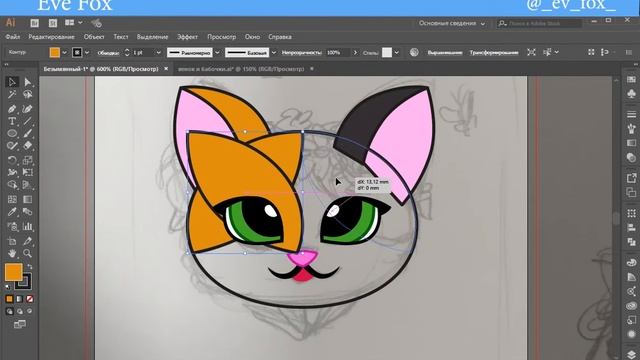The width and height of the screenshot is (640, 360).
Task: Select the Selection (black arrow) tool
Action: click(x=12, y=82)
